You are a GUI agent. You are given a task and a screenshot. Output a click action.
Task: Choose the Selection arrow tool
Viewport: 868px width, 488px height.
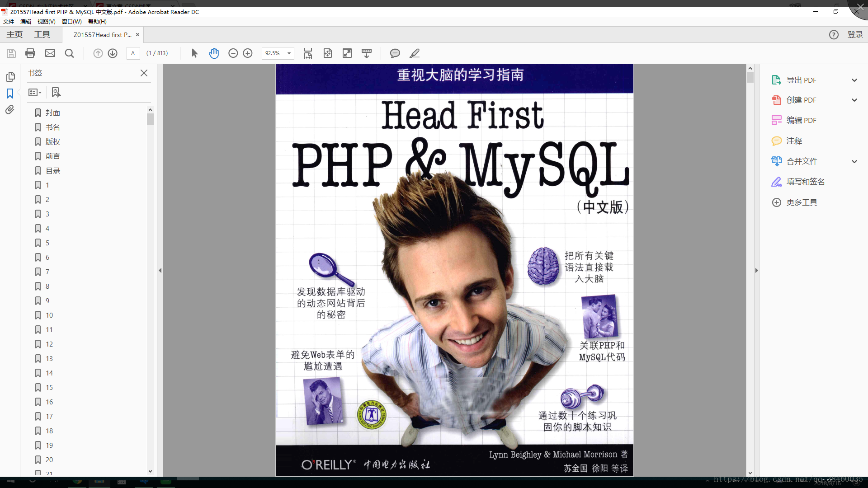point(194,53)
